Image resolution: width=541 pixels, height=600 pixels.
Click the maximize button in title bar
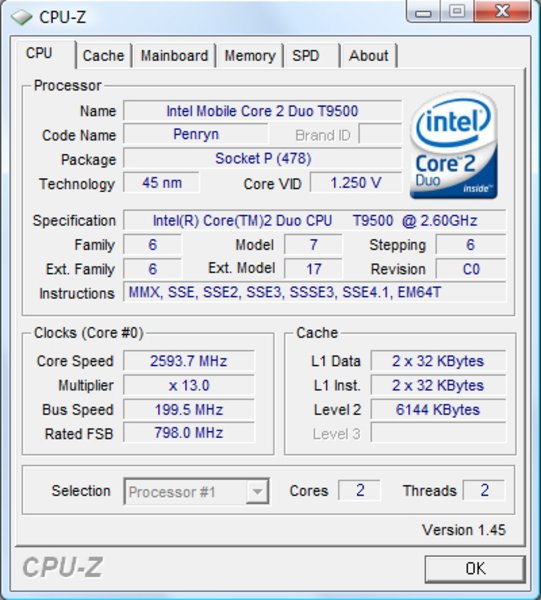(x=457, y=11)
